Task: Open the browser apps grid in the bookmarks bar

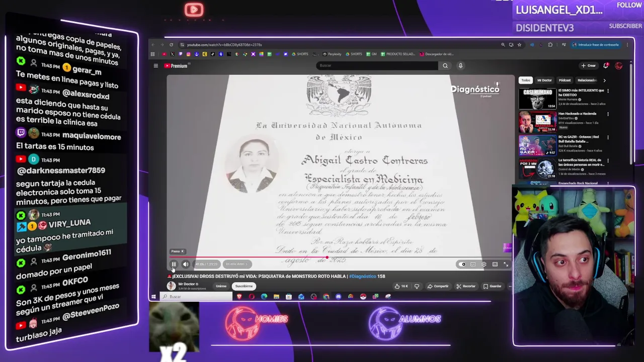Action: tap(152, 54)
